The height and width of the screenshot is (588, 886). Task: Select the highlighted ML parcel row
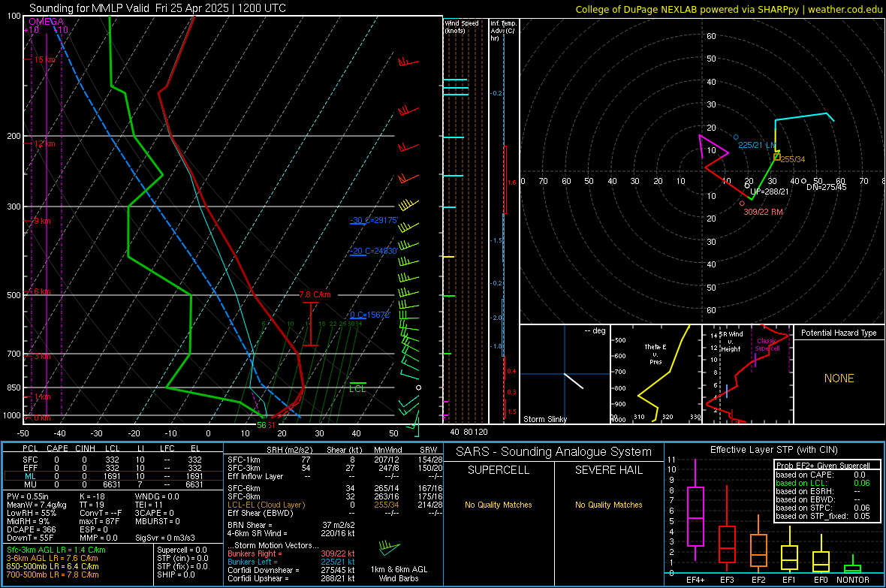tap(112, 476)
